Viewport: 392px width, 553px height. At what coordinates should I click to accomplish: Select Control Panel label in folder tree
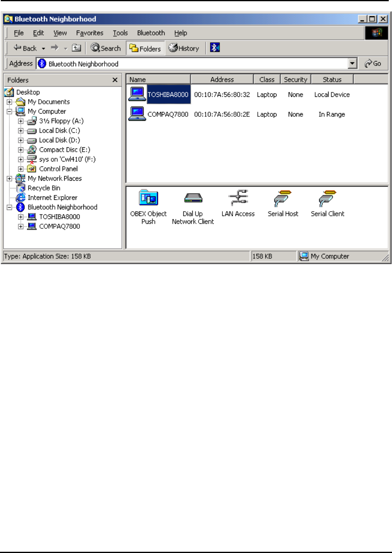[59, 169]
